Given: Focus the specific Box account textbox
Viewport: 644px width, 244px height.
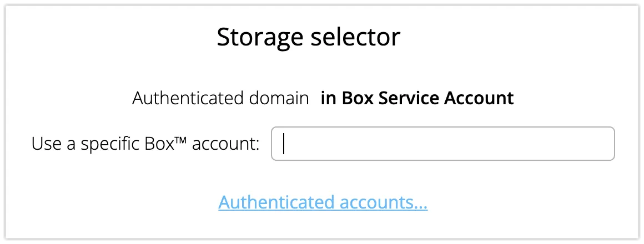Looking at the screenshot, I should [442, 144].
